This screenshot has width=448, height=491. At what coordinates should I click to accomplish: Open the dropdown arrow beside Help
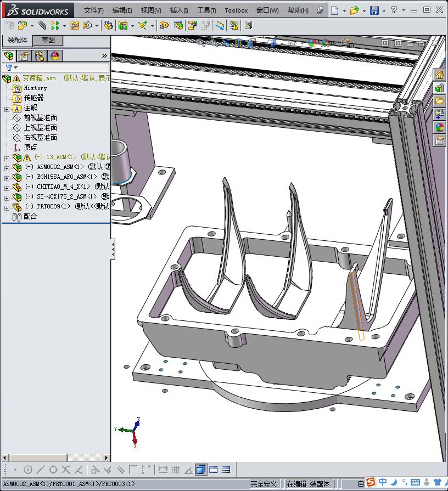coord(404,10)
